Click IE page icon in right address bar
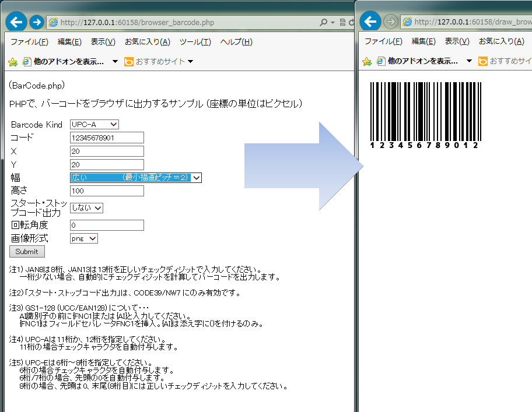532x412 pixels. (407, 22)
